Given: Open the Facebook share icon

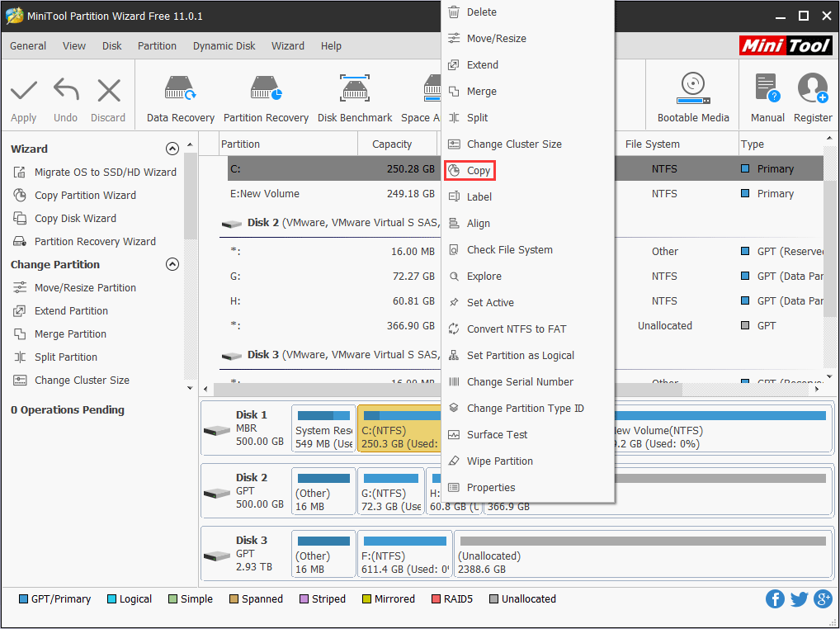Looking at the screenshot, I should click(x=775, y=599).
